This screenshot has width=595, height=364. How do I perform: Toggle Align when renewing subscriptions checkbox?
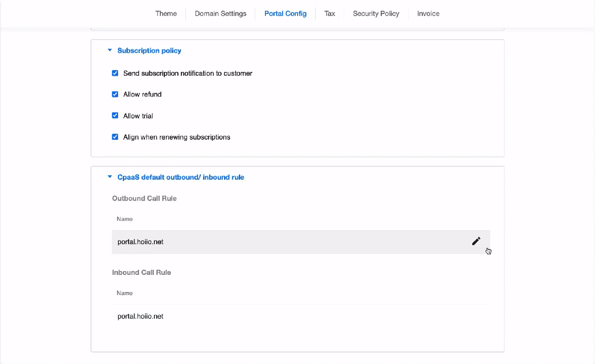[x=115, y=137]
